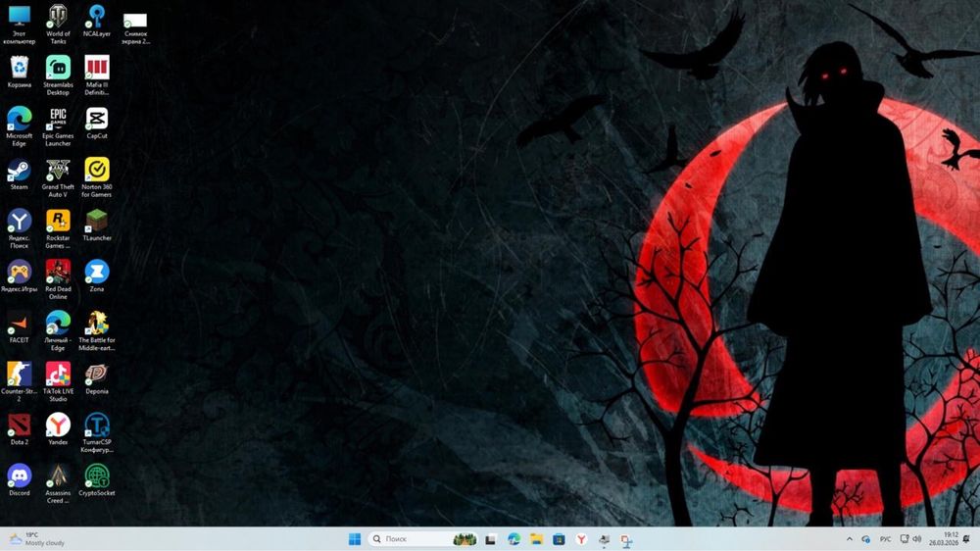Open the Steam desktop shortcut
Image resolution: width=980 pixels, height=551 pixels.
(19, 175)
